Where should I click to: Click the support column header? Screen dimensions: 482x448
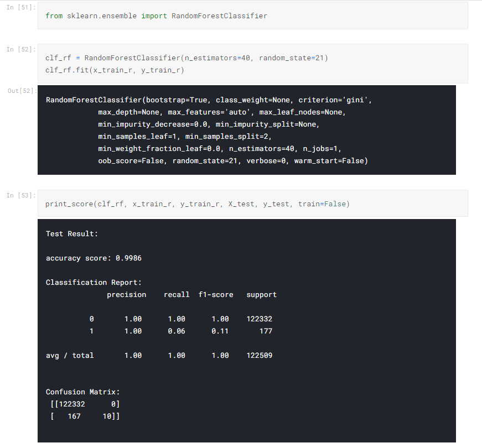point(262,295)
